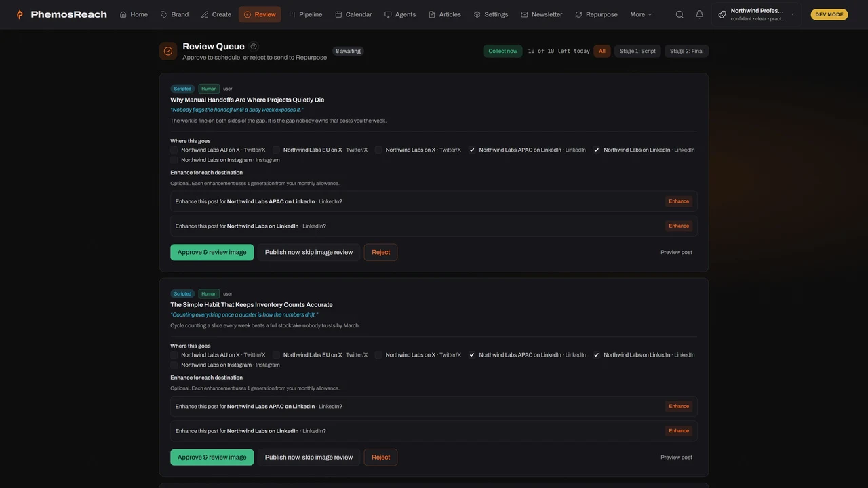
Task: Approve & review image for Manual Handoffs post
Action: pos(212,252)
